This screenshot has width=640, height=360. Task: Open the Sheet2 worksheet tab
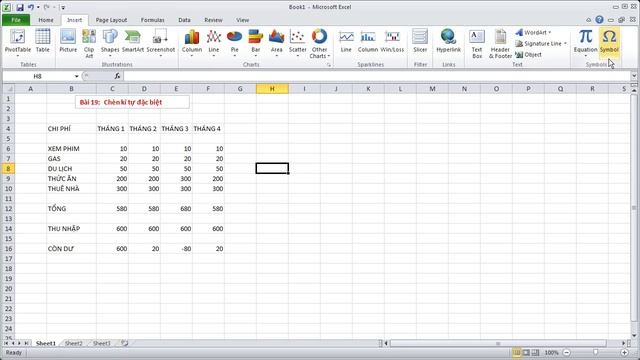click(73, 343)
